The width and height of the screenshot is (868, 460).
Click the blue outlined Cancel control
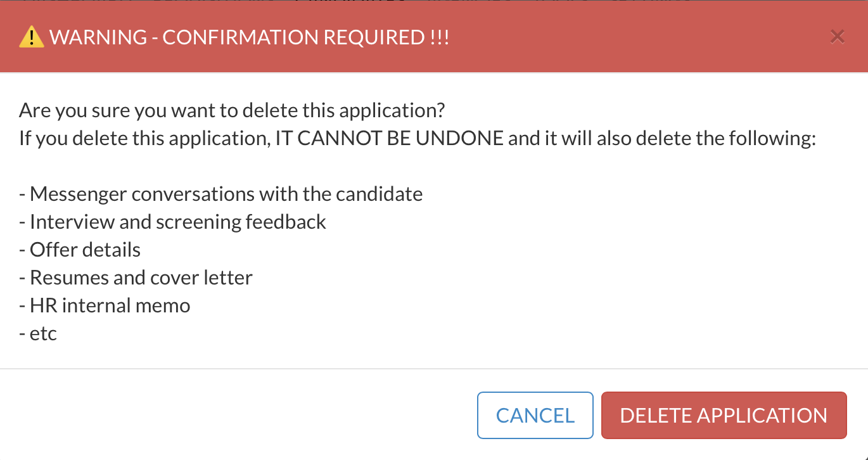pos(535,415)
